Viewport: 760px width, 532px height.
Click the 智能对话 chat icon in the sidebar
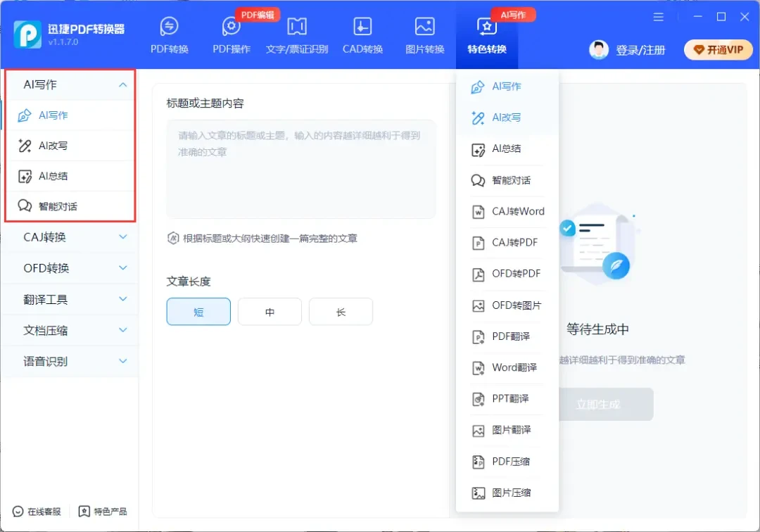tap(25, 206)
